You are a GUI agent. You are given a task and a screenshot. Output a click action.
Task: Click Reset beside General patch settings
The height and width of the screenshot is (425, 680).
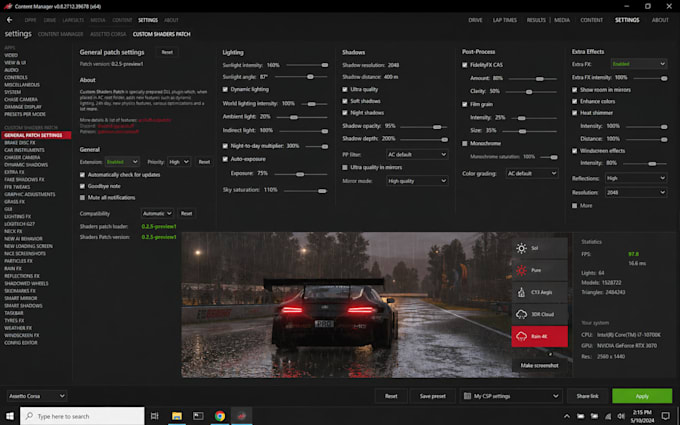167,52
